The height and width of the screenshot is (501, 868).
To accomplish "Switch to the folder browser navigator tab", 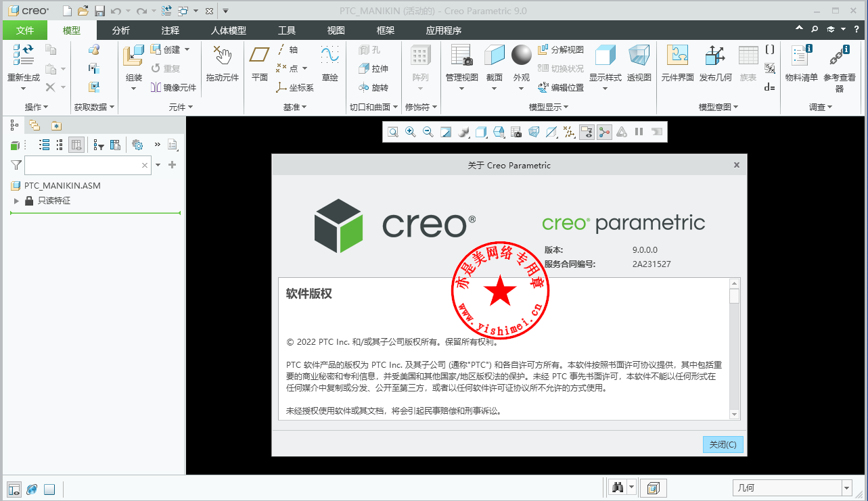I will pyautogui.click(x=35, y=125).
